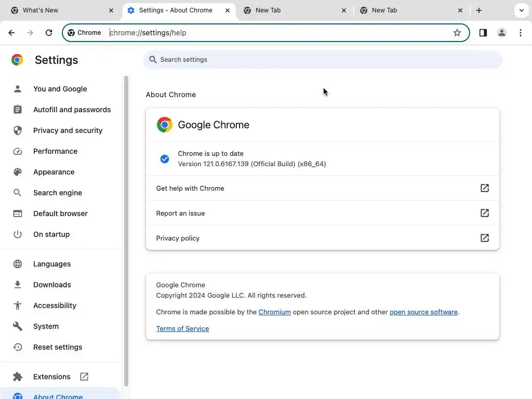Click launch icon on Get help row
The image size is (532, 399).
485,188
